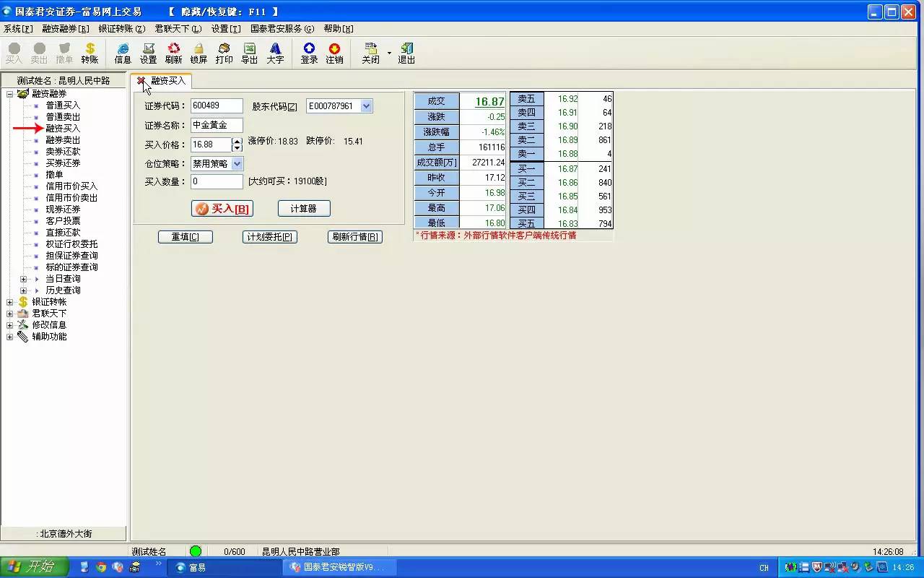This screenshot has height=578, width=924.
Task: Click the 买入[B] buy button
Action: point(222,209)
